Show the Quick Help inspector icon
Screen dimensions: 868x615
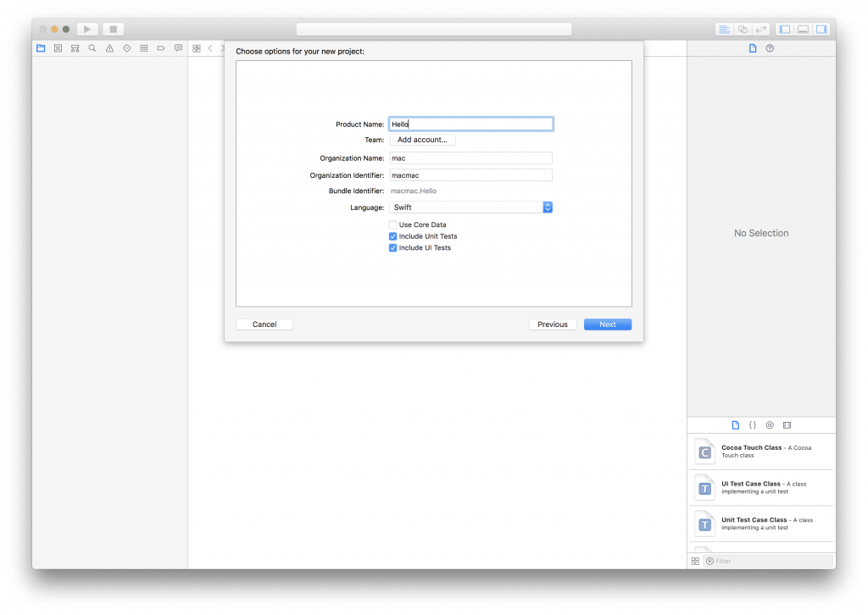[x=770, y=48]
